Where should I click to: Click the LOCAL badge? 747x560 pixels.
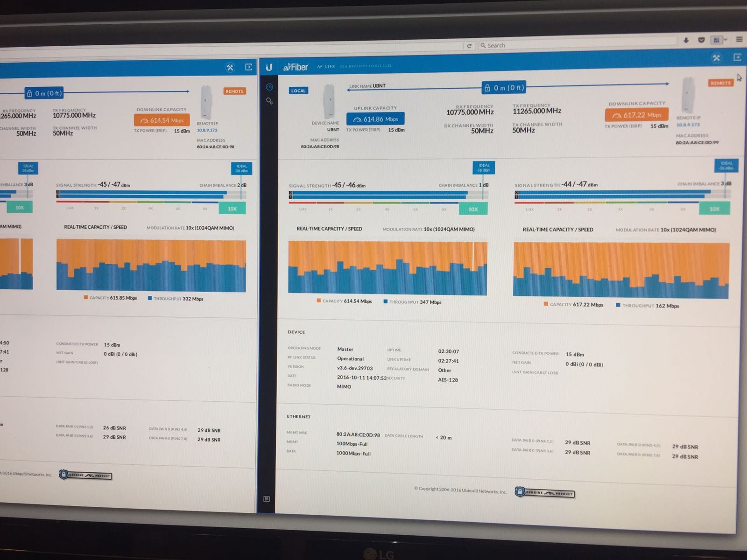tap(298, 91)
